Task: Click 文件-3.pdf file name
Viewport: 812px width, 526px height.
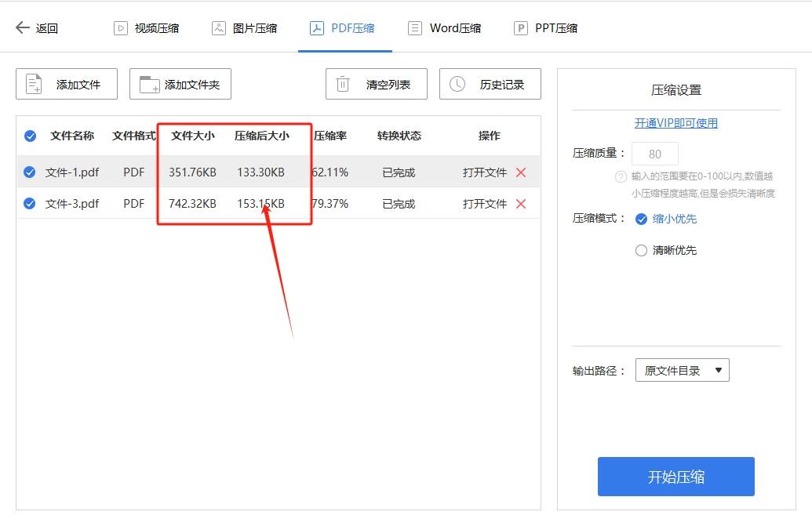Action: coord(72,203)
